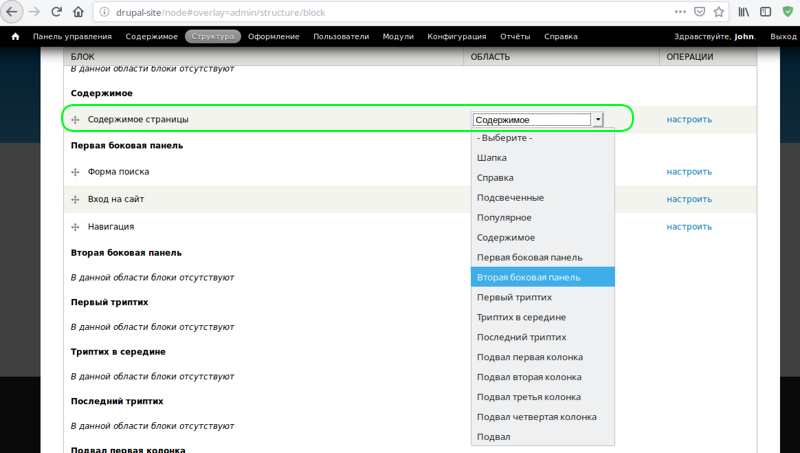
Task: Click настроить for Навигация block
Action: click(x=689, y=227)
